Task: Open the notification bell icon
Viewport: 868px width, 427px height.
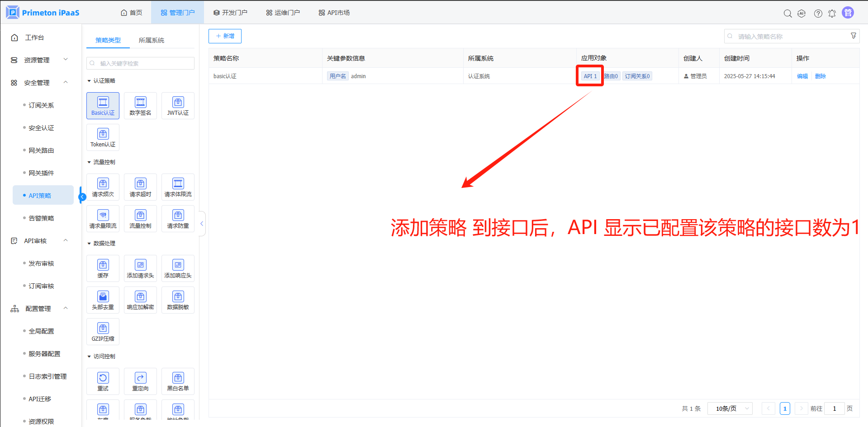Action: coord(832,14)
